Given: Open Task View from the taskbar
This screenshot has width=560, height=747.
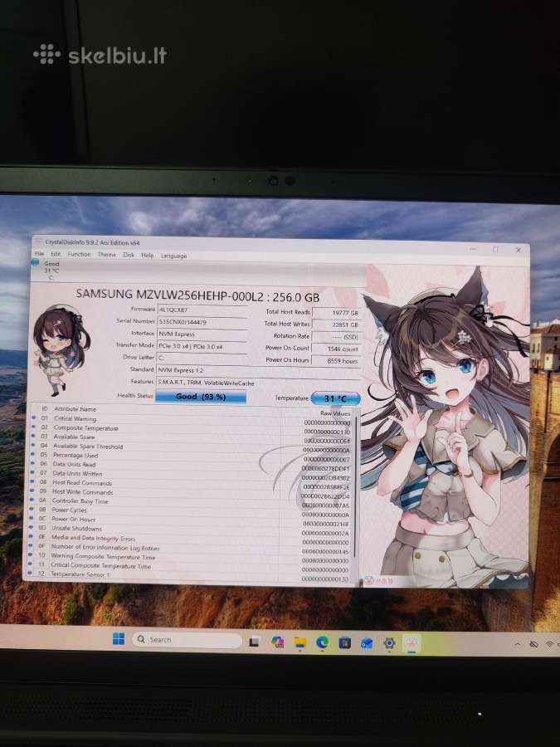Looking at the screenshot, I should (x=255, y=642).
